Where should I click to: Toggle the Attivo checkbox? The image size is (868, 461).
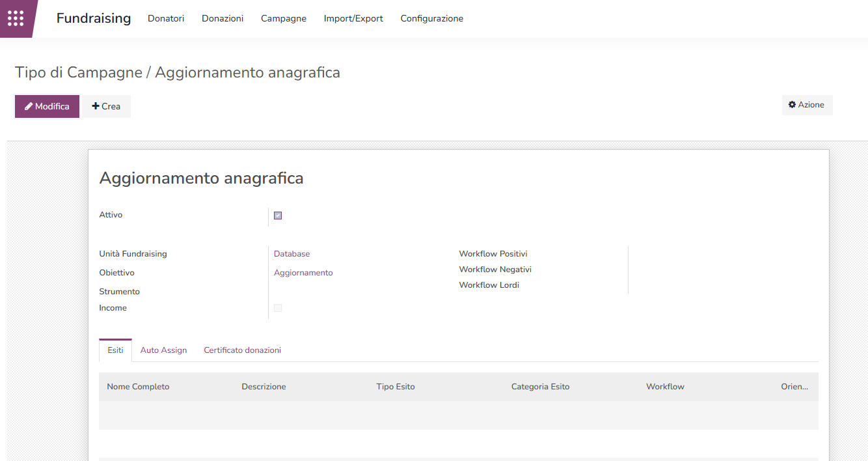coord(278,216)
